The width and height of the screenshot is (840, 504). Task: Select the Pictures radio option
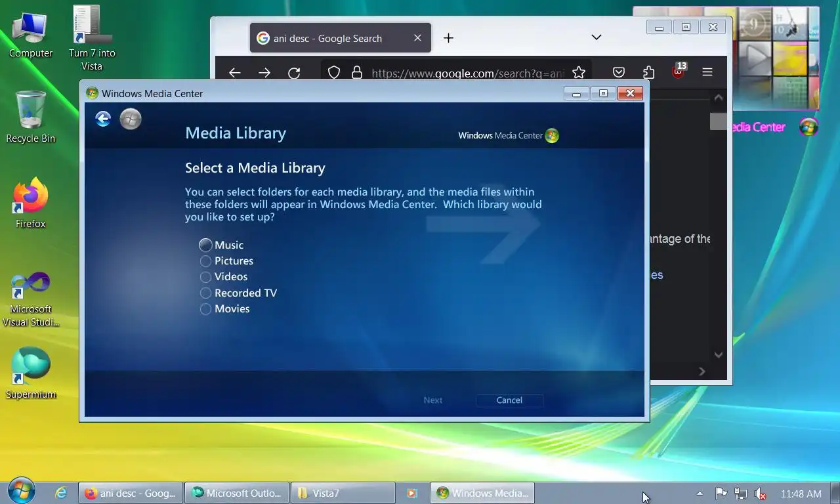pos(205,261)
